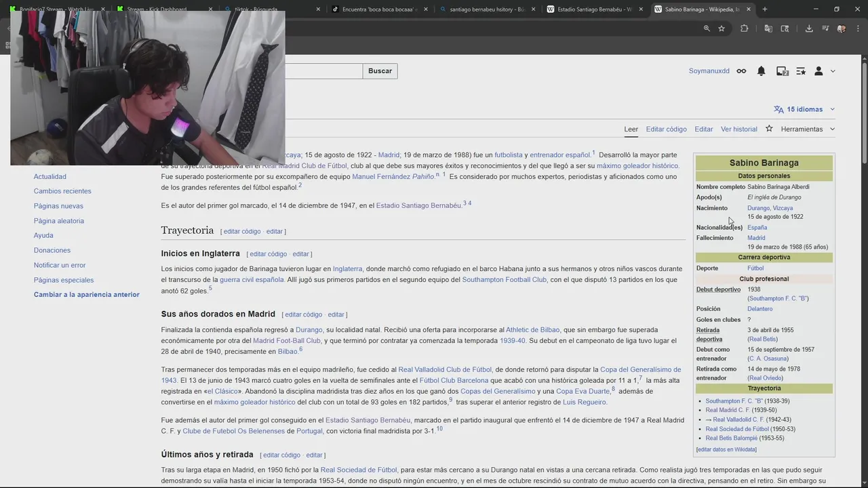Open the browser downloads icon
The width and height of the screenshot is (868, 488).
pos(809,28)
